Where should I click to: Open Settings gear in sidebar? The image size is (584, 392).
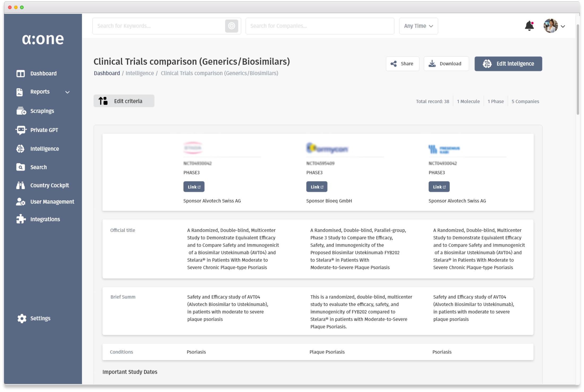click(22, 318)
